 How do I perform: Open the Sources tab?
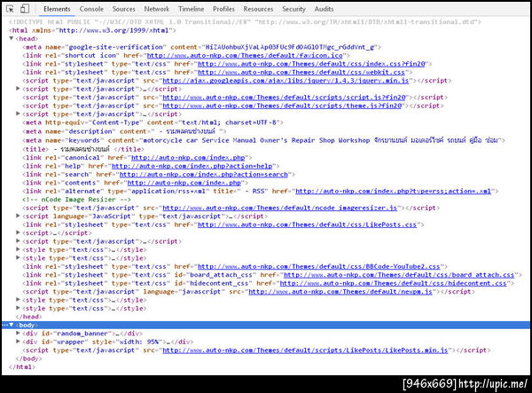click(123, 9)
